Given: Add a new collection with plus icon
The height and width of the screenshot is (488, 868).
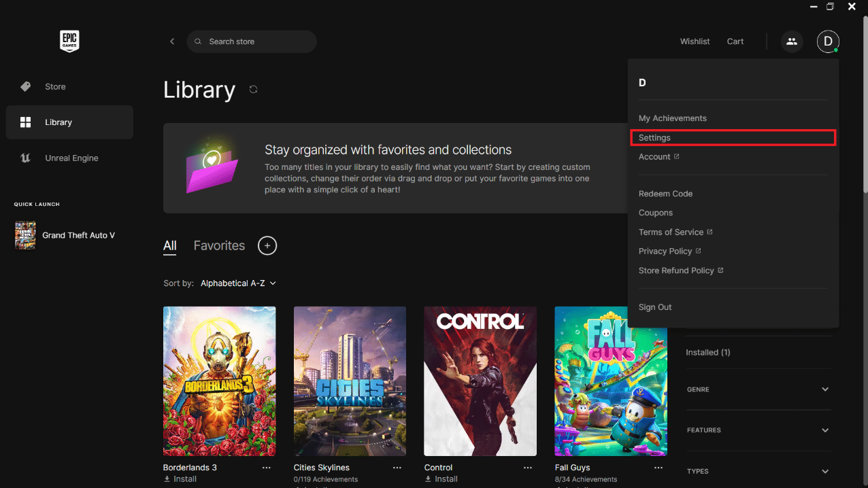Looking at the screenshot, I should 267,245.
